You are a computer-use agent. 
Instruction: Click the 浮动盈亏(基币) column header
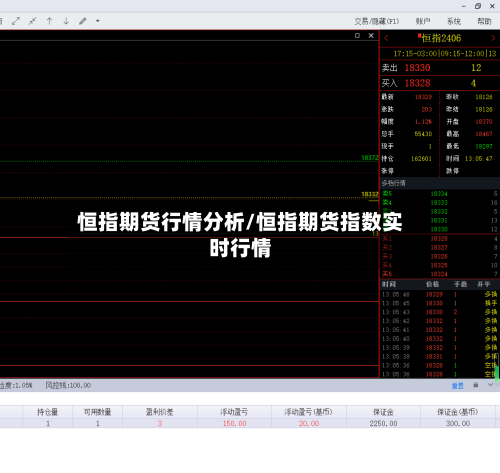click(x=309, y=412)
